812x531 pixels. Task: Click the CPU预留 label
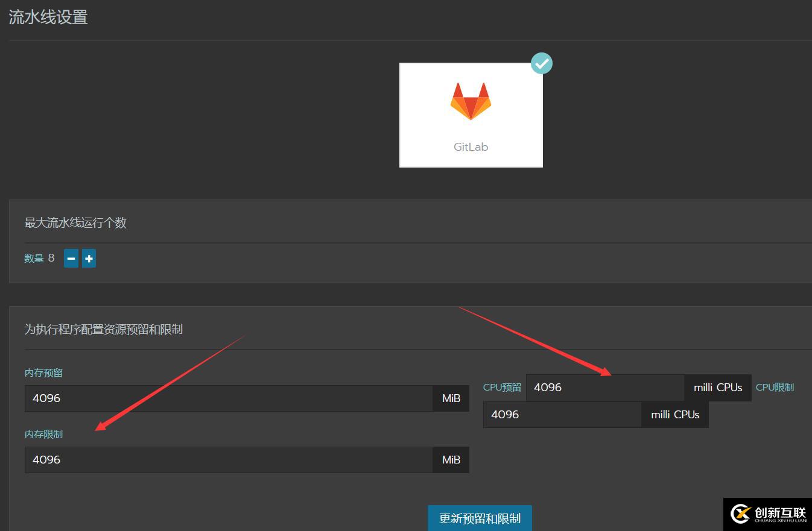pos(502,388)
